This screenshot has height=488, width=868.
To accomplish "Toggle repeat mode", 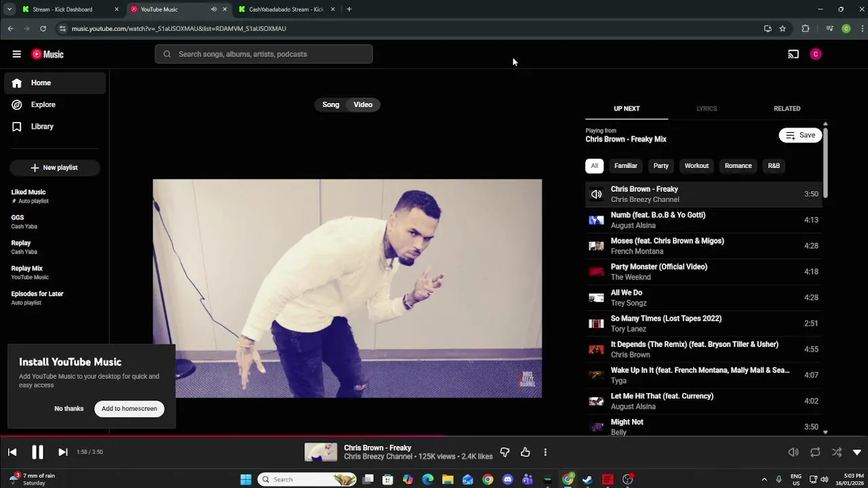I will coord(815,452).
